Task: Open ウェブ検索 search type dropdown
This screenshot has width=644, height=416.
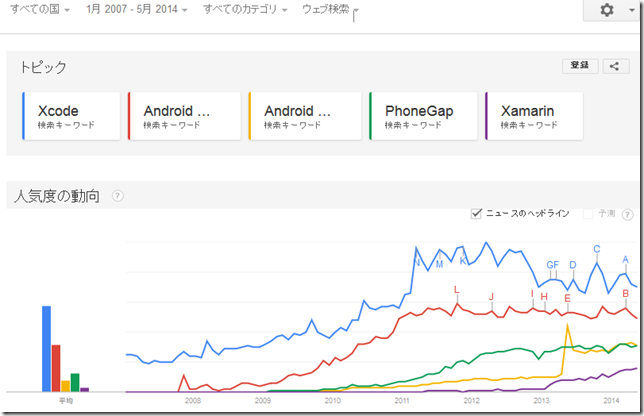Action: coord(330,9)
